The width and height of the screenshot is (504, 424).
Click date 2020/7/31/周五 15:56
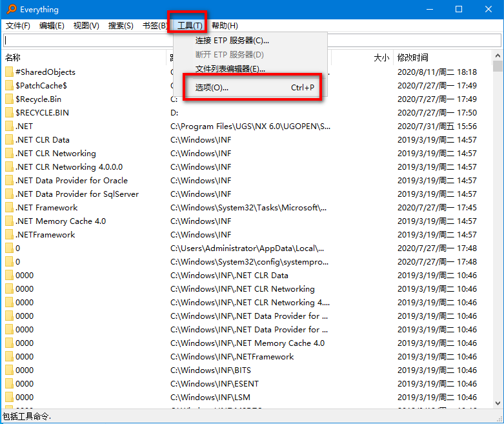[437, 126]
